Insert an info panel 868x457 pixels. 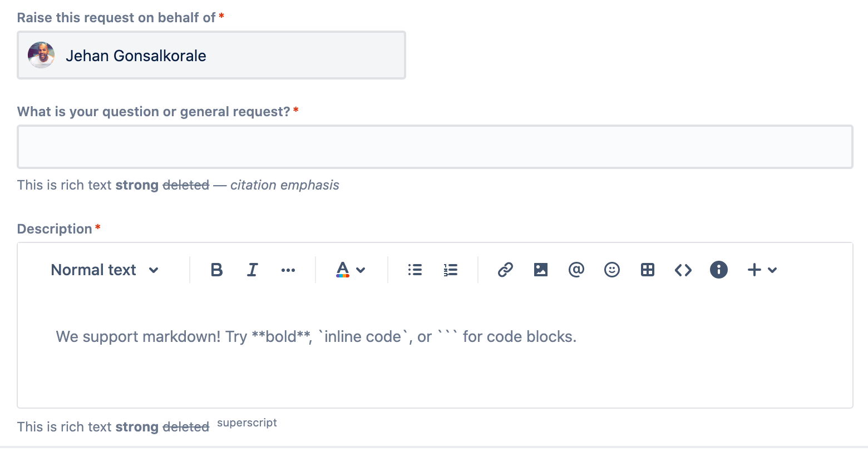point(718,270)
